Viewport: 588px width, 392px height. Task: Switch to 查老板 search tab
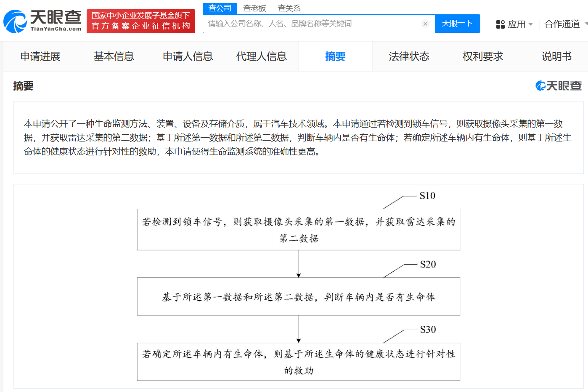[x=254, y=8]
